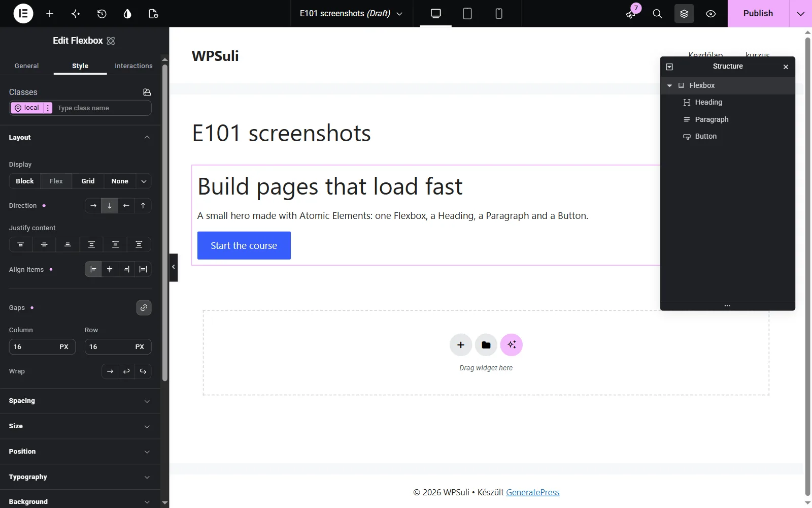Expand the Spacing section
Viewport: 812px width, 508px height.
pos(80,401)
